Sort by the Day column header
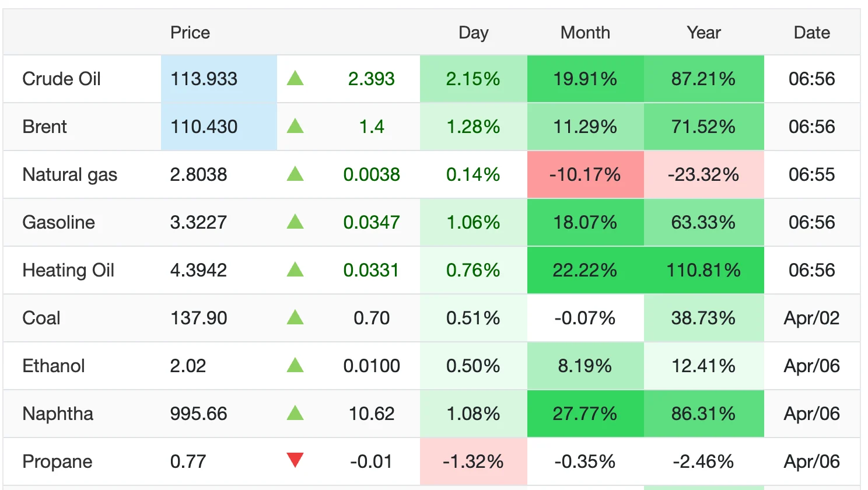868x490 pixels. pyautogui.click(x=473, y=33)
